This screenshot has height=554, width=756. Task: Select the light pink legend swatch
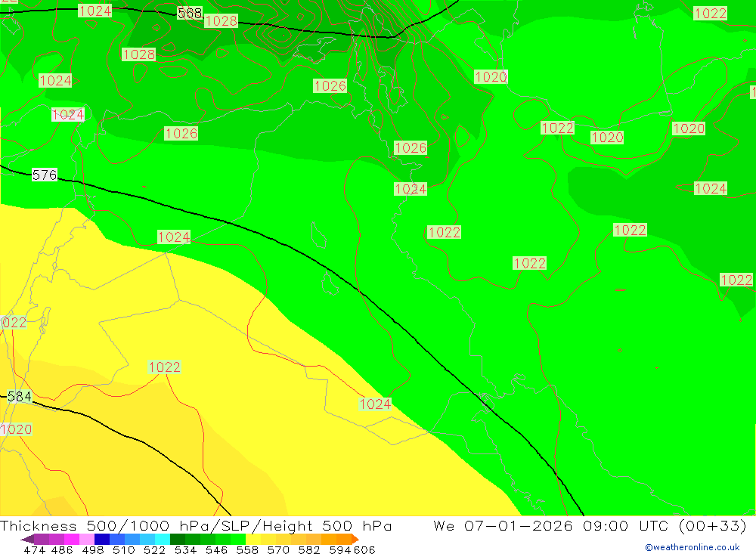coord(87,539)
